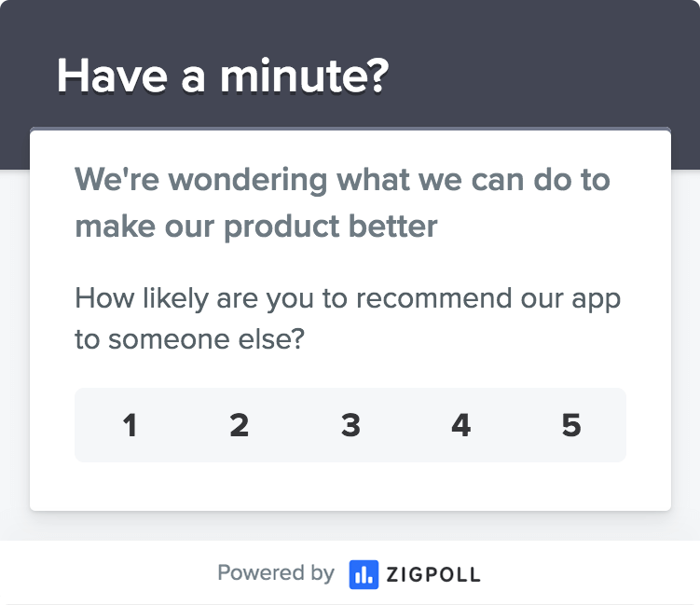Click the 'make our product better' line
This screenshot has width=700, height=605.
(x=256, y=227)
